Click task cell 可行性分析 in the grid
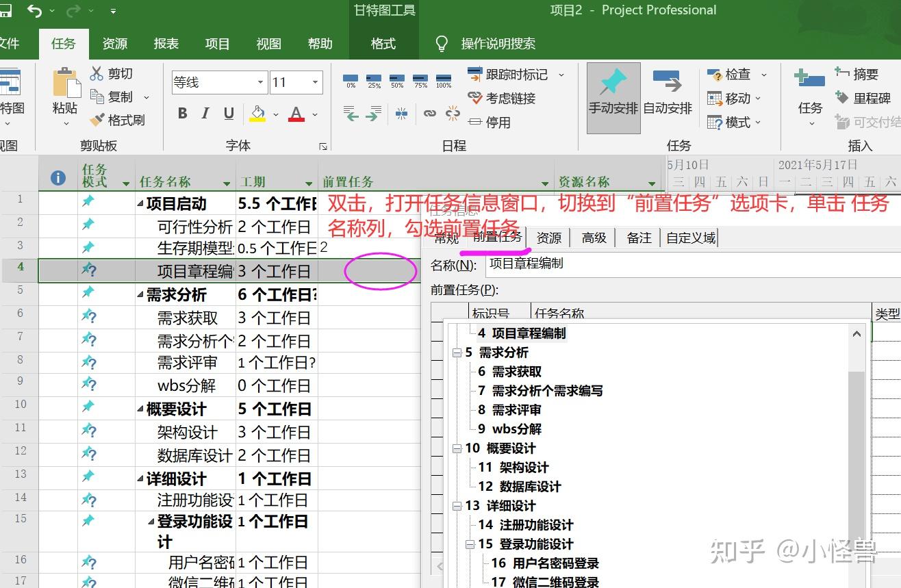 pos(186,227)
